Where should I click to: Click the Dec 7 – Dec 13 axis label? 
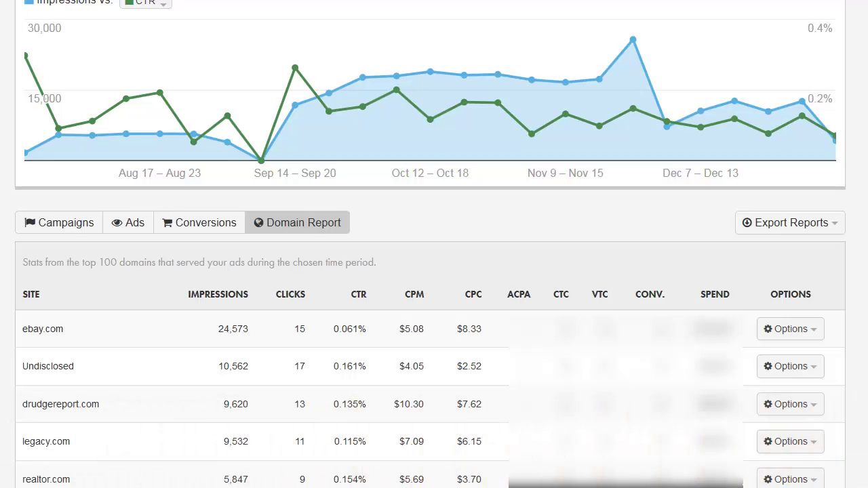(x=701, y=173)
